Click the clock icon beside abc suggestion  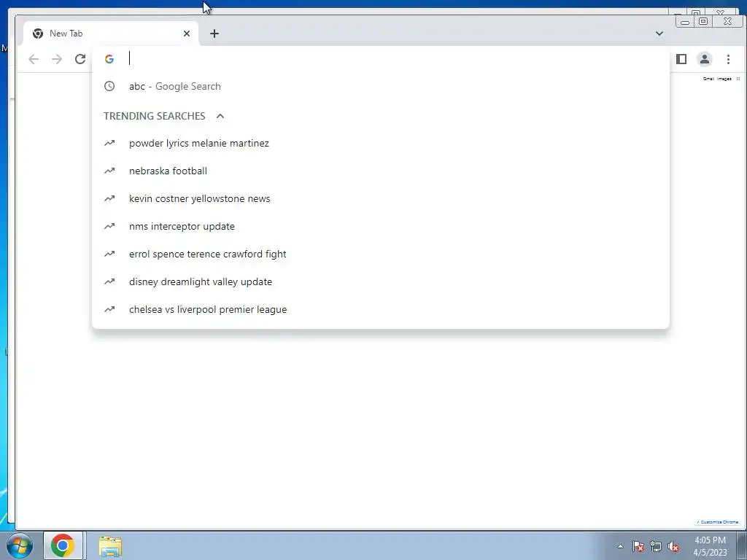109,86
